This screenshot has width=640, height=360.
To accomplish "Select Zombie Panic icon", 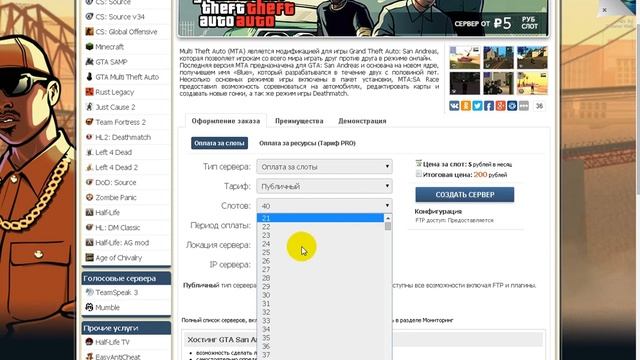I will (89, 198).
